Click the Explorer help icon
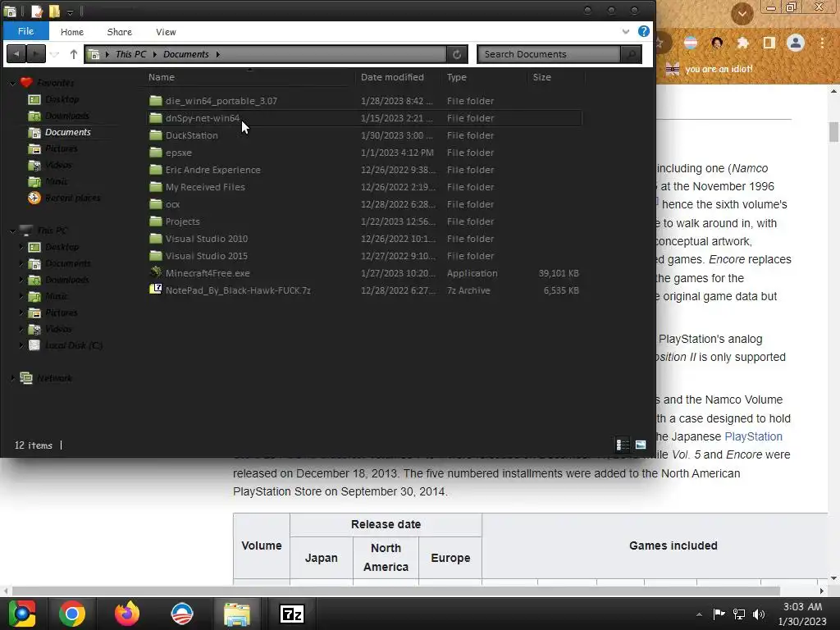Image resolution: width=840 pixels, height=630 pixels. [643, 31]
